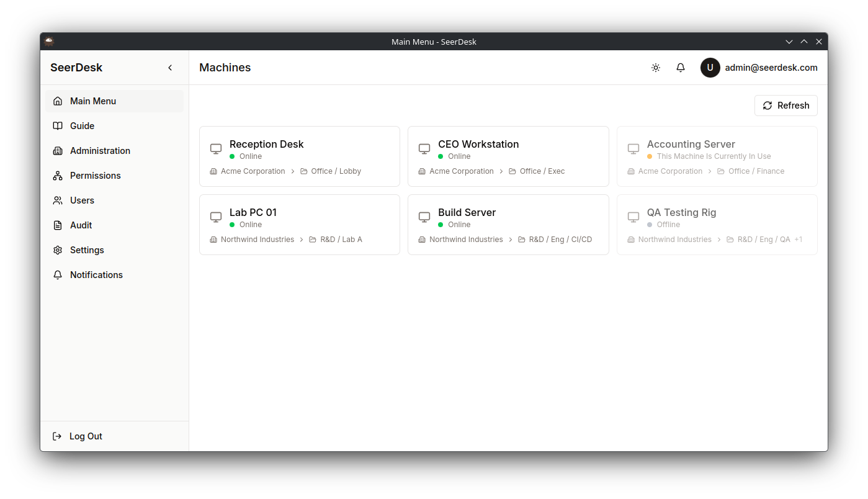Open the notification bell in the top bar
Image resolution: width=868 pixels, height=499 pixels.
pos(681,68)
